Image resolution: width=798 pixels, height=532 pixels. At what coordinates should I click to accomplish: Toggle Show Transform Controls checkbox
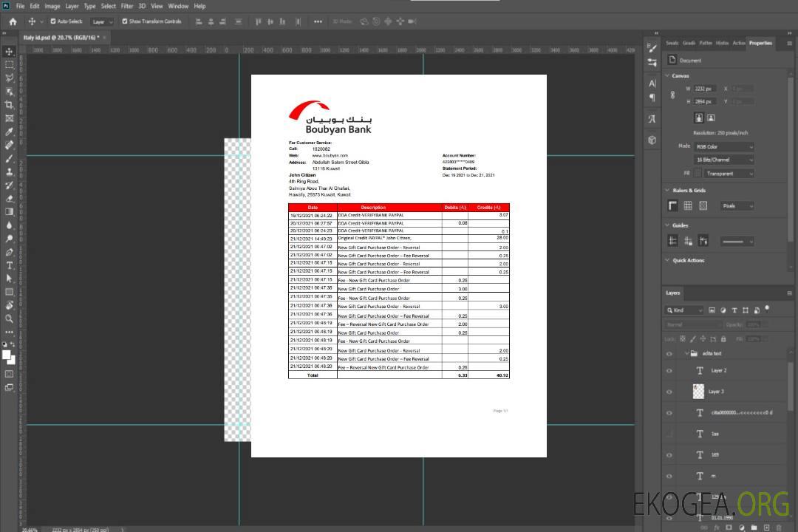coord(125,21)
